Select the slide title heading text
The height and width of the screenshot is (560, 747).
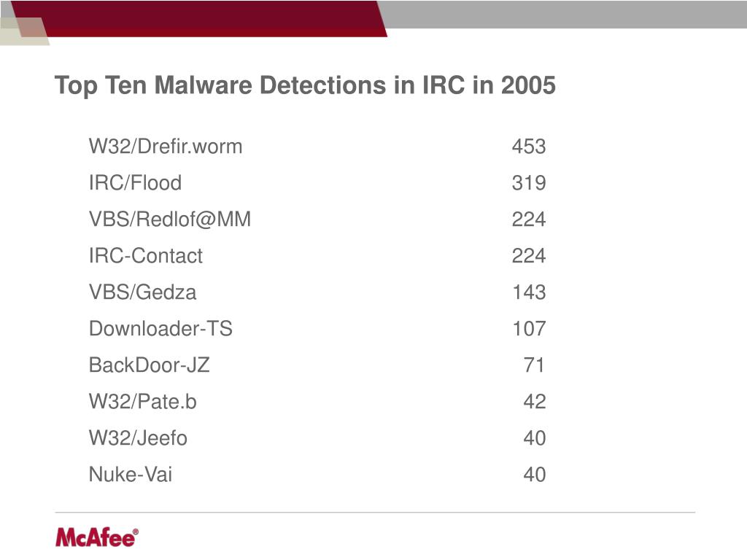tap(305, 86)
